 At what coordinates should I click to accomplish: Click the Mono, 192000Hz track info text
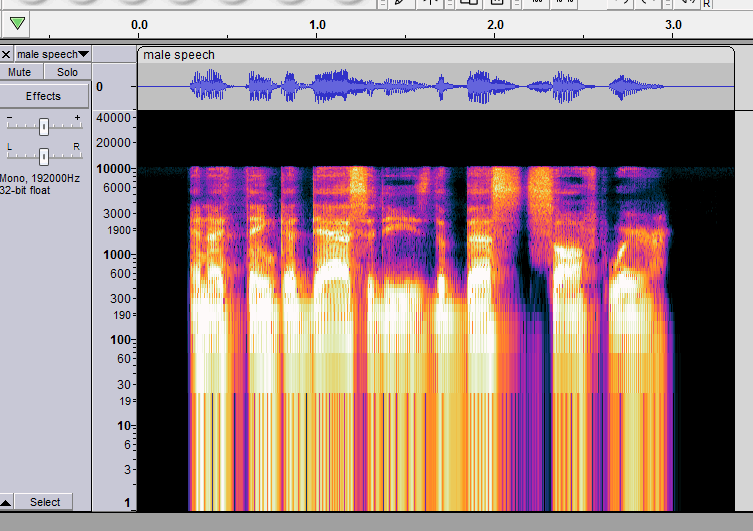pyautogui.click(x=40, y=179)
